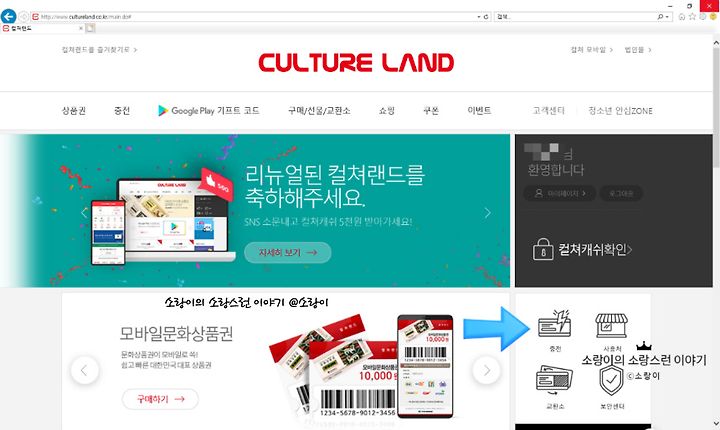Viewport: 720px width, 430px height.
Task: Click the 보안센터 shield icon
Action: point(611,381)
